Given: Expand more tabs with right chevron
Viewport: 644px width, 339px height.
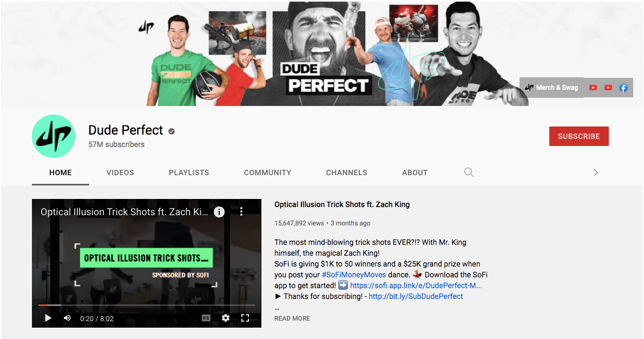Looking at the screenshot, I should pyautogui.click(x=595, y=172).
